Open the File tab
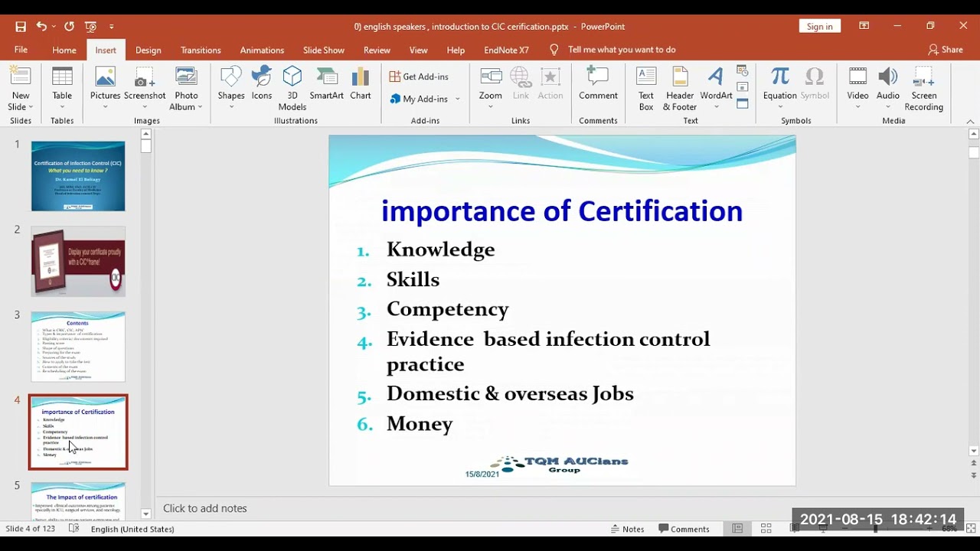 tap(21, 50)
